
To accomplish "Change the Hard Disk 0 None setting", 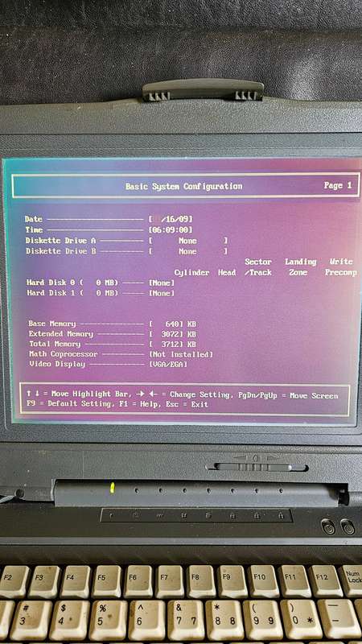I will (x=162, y=283).
